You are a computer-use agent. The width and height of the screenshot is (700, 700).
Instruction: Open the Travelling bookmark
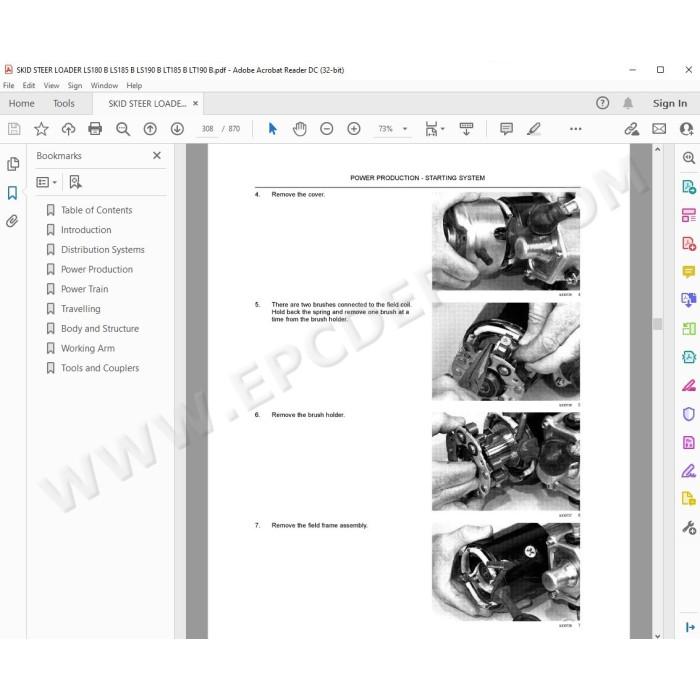(80, 308)
